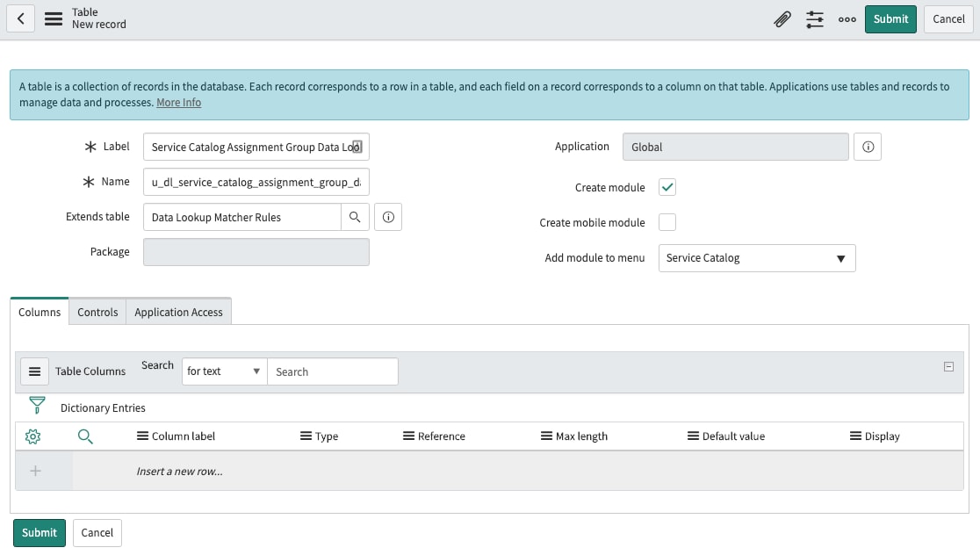Click the list search magnifier in Table Columns
This screenshot has height=555, width=980.
[x=83, y=436]
